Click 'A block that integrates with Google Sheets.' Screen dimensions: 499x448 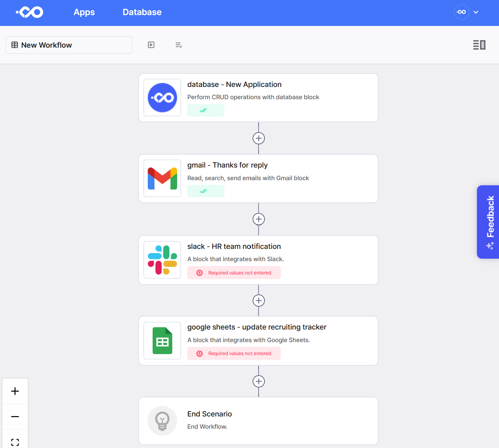[x=248, y=340]
